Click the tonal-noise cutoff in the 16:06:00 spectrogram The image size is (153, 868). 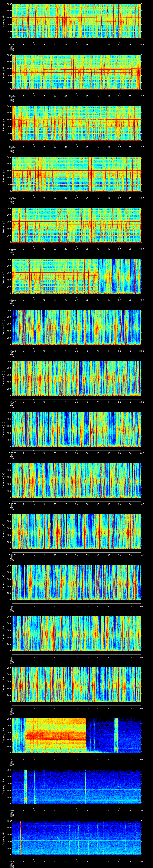98,276
